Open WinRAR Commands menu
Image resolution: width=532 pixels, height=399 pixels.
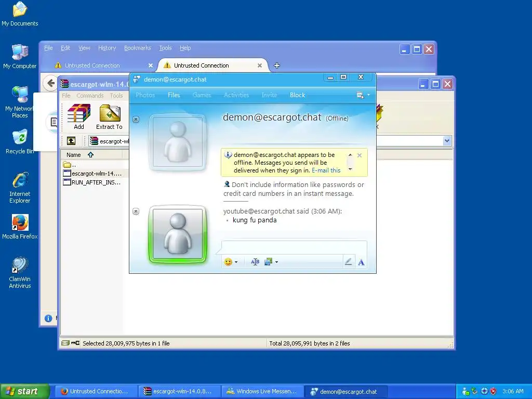[90, 96]
